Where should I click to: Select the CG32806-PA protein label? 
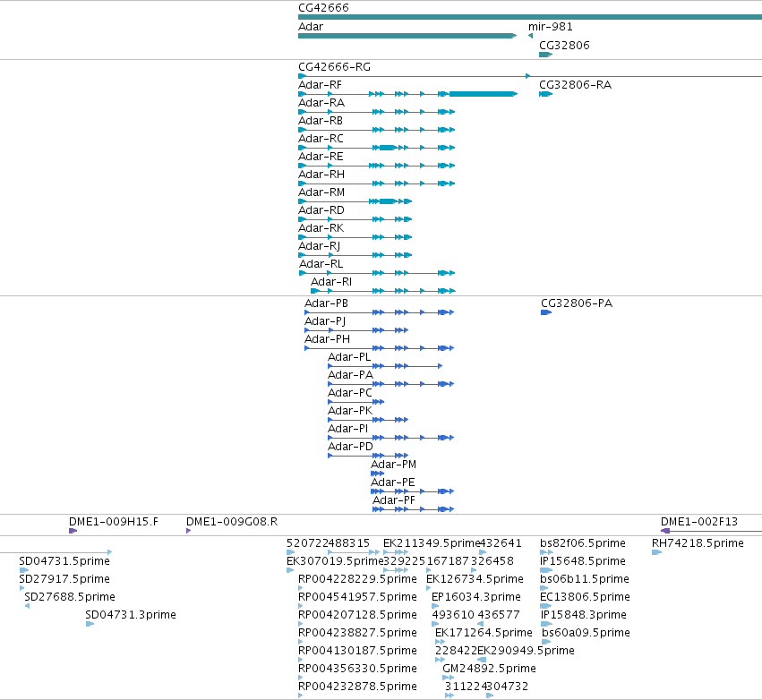click(577, 303)
